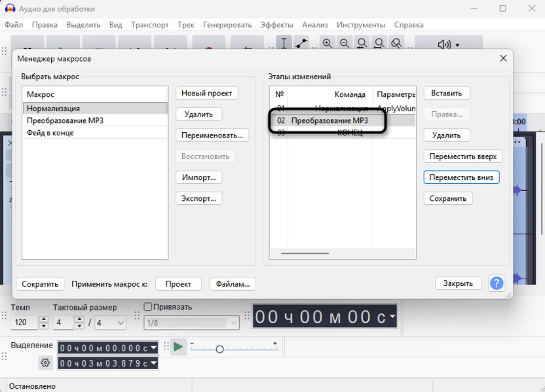Viewport: 545px width, 392px height.
Task: Click the Zoom Out magnifier icon
Action: click(344, 43)
